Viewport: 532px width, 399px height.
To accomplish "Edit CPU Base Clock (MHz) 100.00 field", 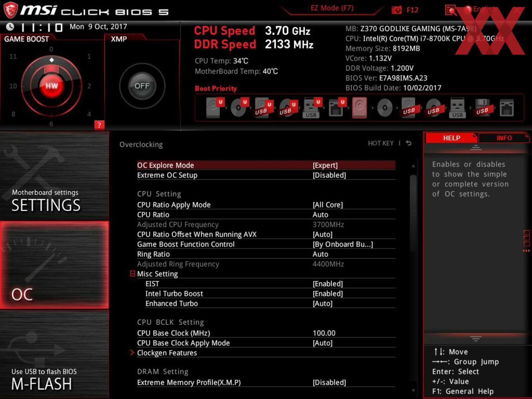I will pyautogui.click(x=324, y=333).
